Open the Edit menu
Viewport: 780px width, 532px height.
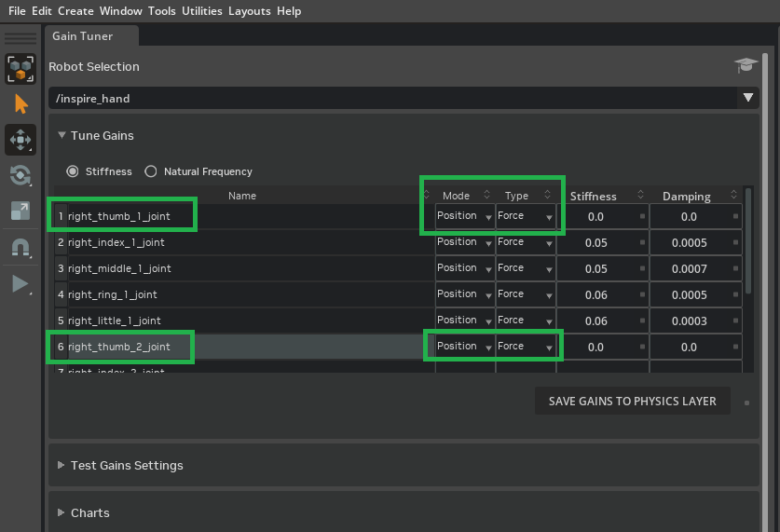pyautogui.click(x=42, y=11)
